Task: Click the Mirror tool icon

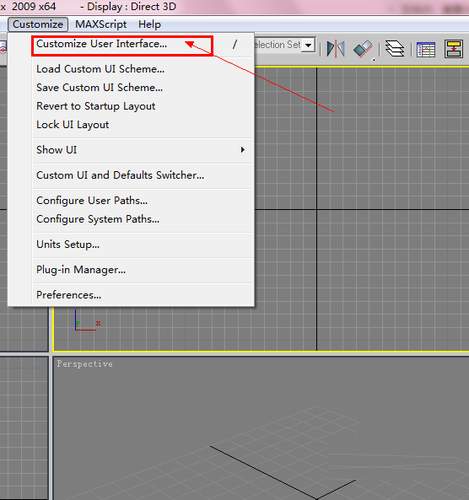Action: (335, 49)
